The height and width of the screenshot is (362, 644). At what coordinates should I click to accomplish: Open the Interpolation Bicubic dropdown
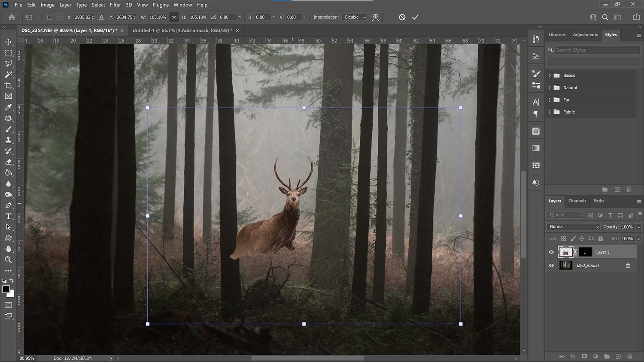pos(355,17)
